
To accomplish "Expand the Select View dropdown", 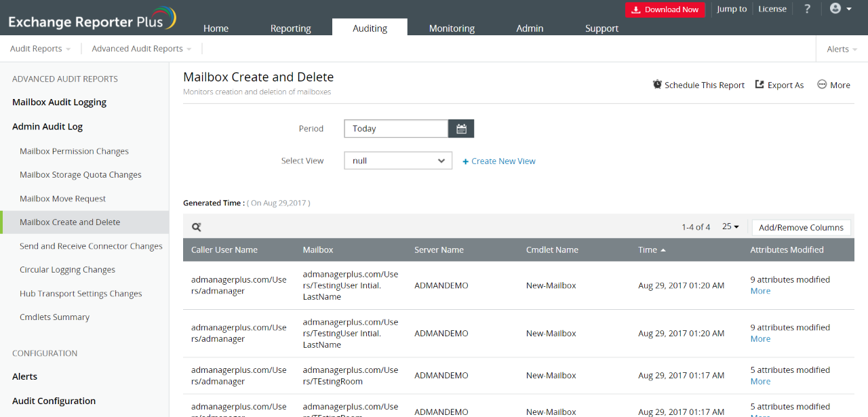I will 398,161.
